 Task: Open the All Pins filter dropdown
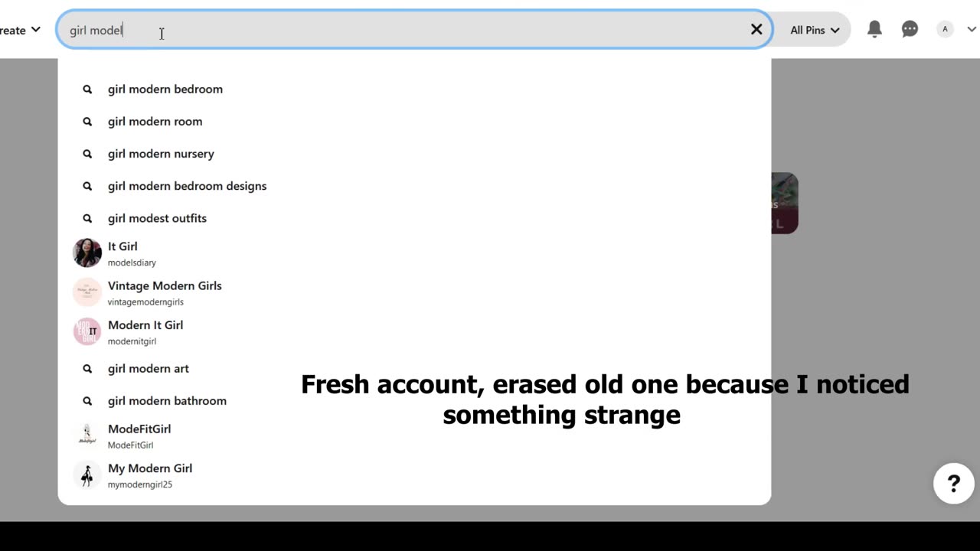point(815,30)
